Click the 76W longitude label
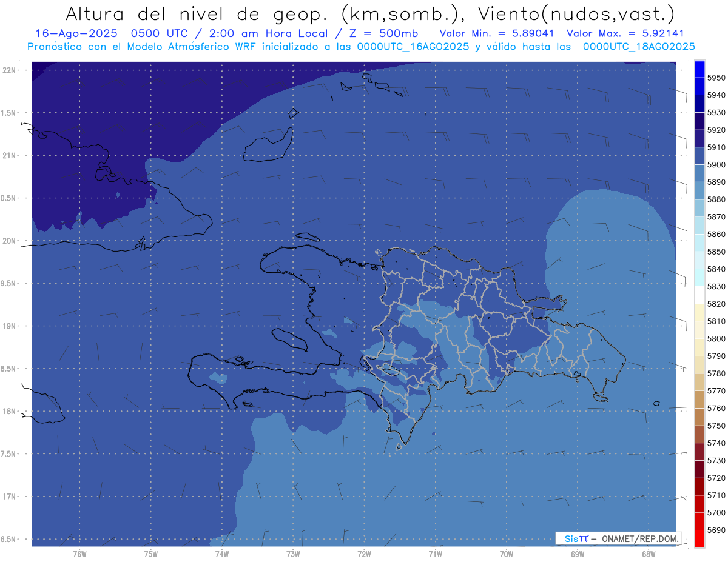The height and width of the screenshot is (562, 728). [x=79, y=554]
